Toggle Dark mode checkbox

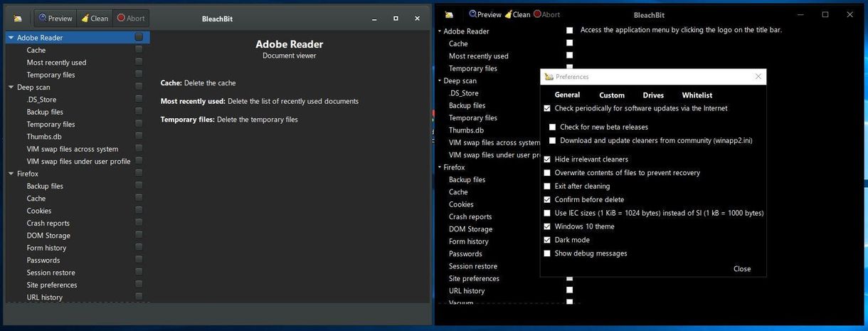click(x=547, y=241)
